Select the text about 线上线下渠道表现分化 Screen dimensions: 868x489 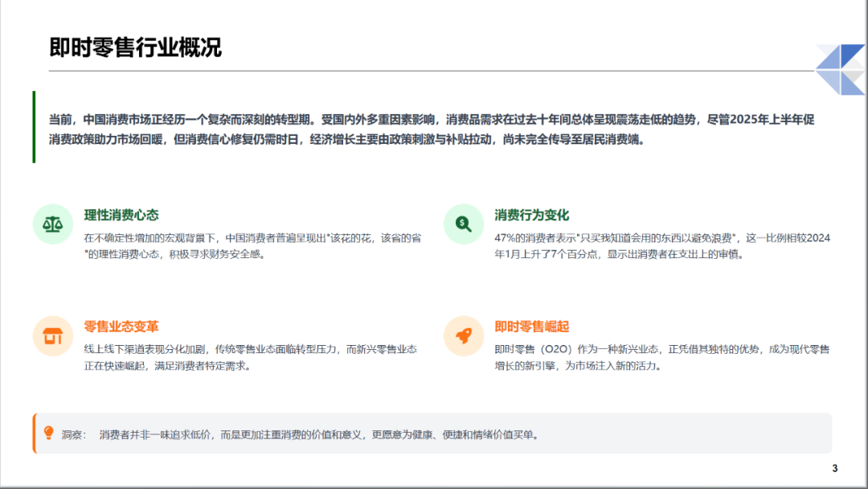(251, 357)
